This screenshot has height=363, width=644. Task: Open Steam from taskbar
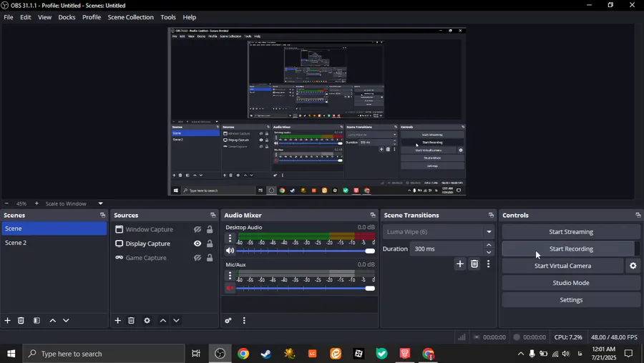click(266, 354)
